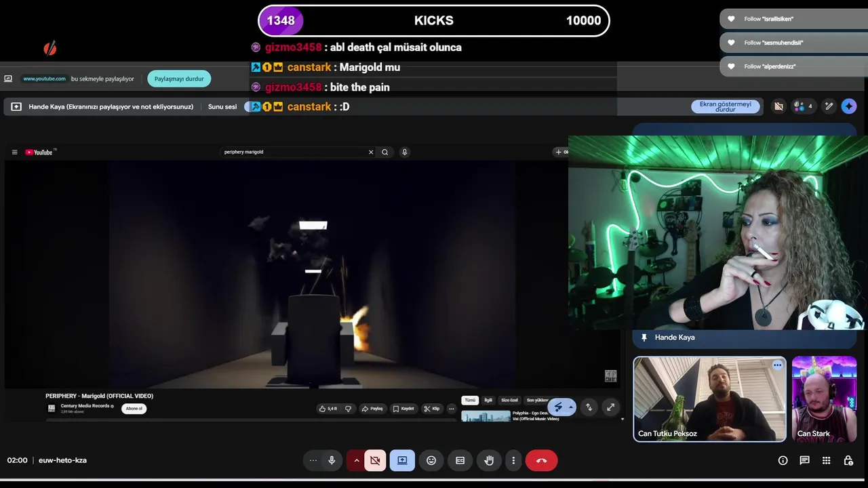868x488 pixels.
Task: Click the KICKS goal progress bar
Action: click(434, 20)
